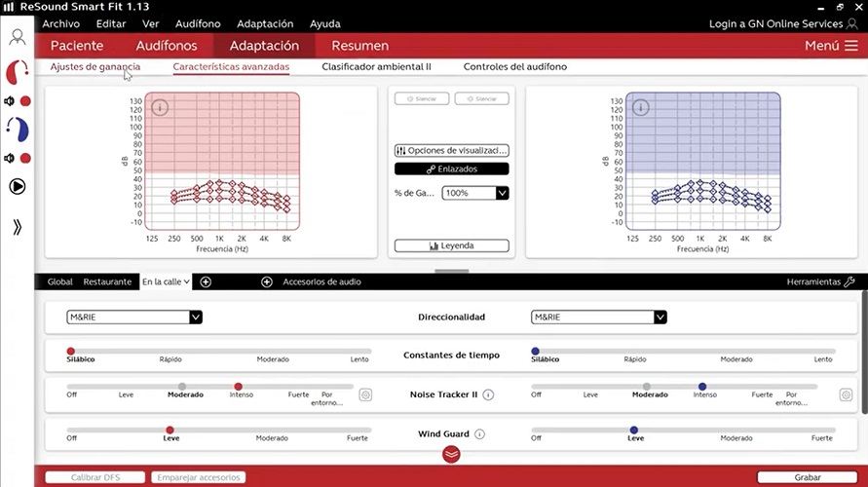Open Controles del audífono subtab
Image resolution: width=868 pixels, height=487 pixels.
[514, 66]
